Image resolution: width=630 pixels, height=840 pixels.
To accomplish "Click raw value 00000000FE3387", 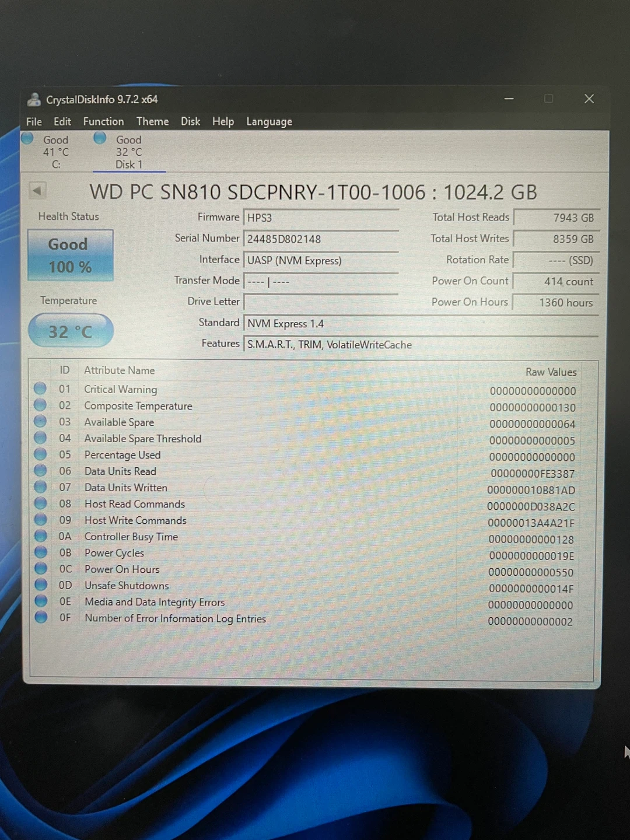I will (x=533, y=474).
